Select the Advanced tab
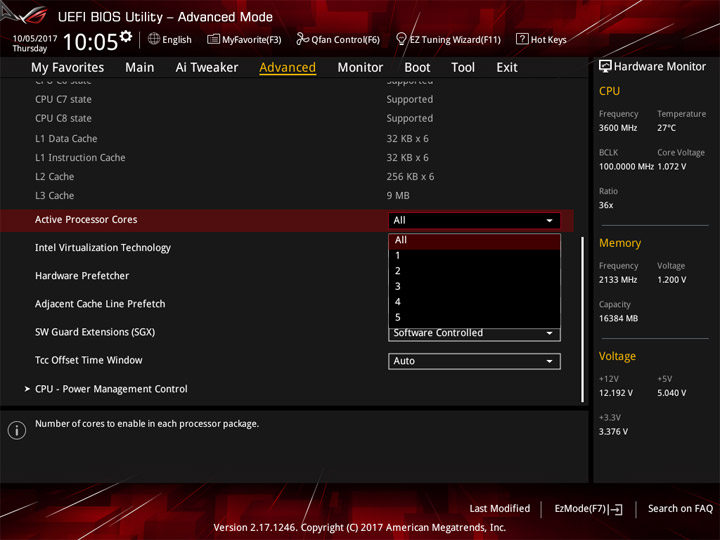The width and height of the screenshot is (720, 540). 287,68
